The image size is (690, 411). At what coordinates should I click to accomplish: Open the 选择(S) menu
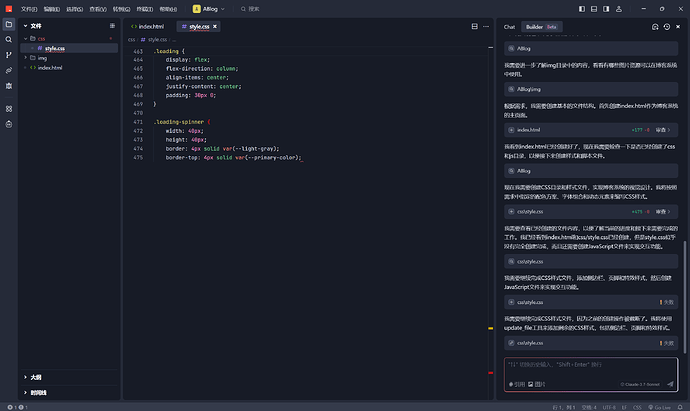point(75,9)
